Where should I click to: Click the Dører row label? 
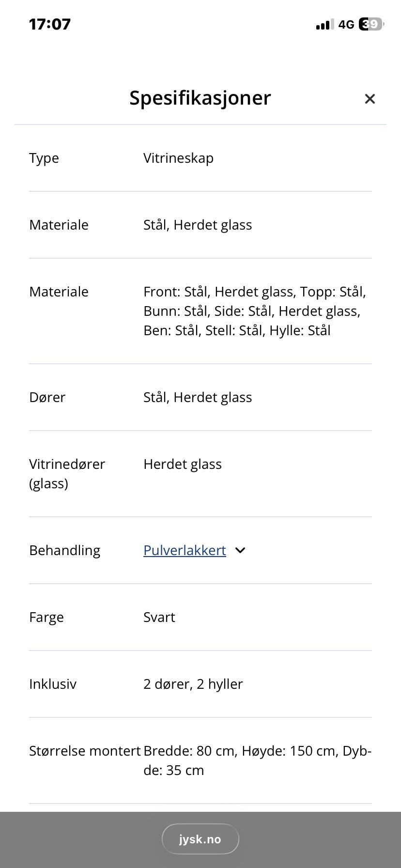pos(47,397)
